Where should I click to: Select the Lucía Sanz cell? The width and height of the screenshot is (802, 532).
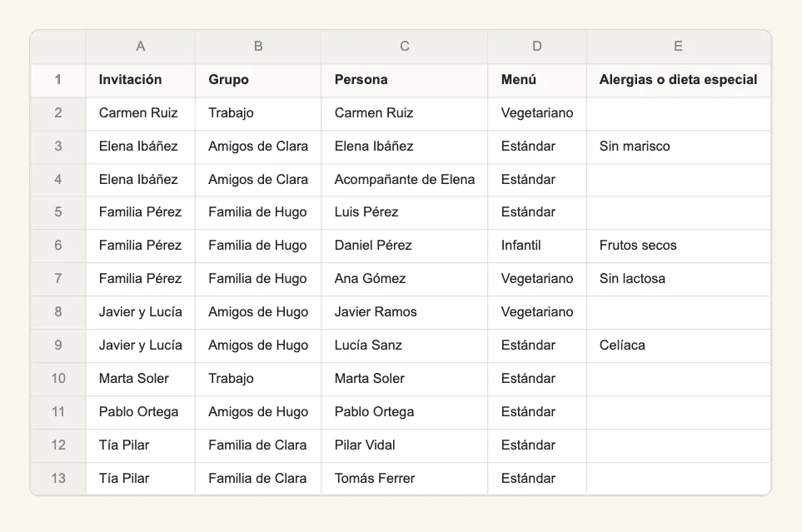click(x=404, y=346)
